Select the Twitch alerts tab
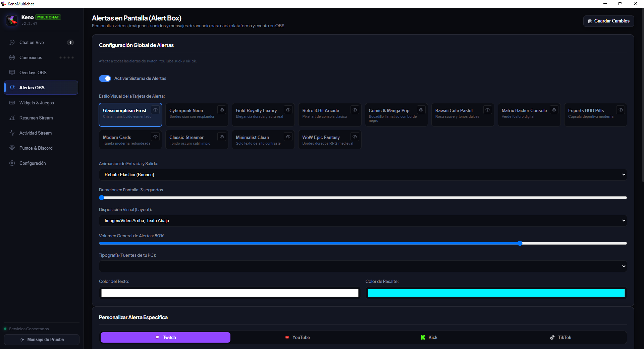 point(165,337)
